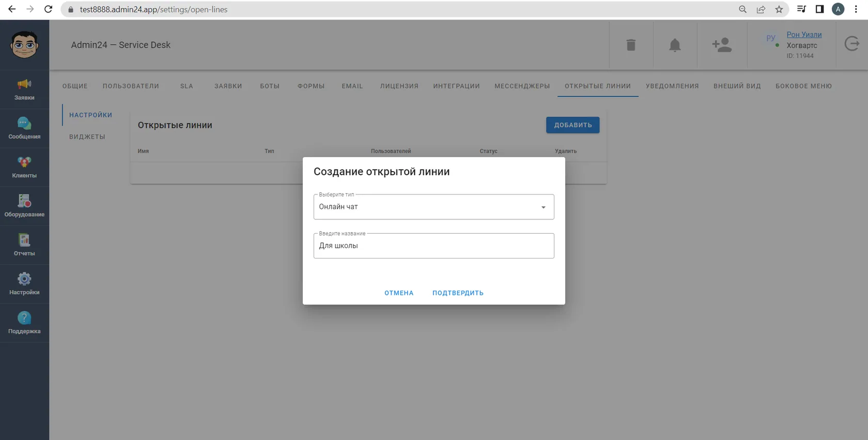
Task: Select the Настройки side tab
Action: click(91, 115)
